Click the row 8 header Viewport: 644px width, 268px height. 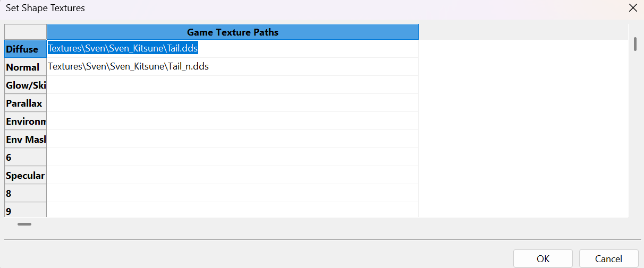pos(26,193)
